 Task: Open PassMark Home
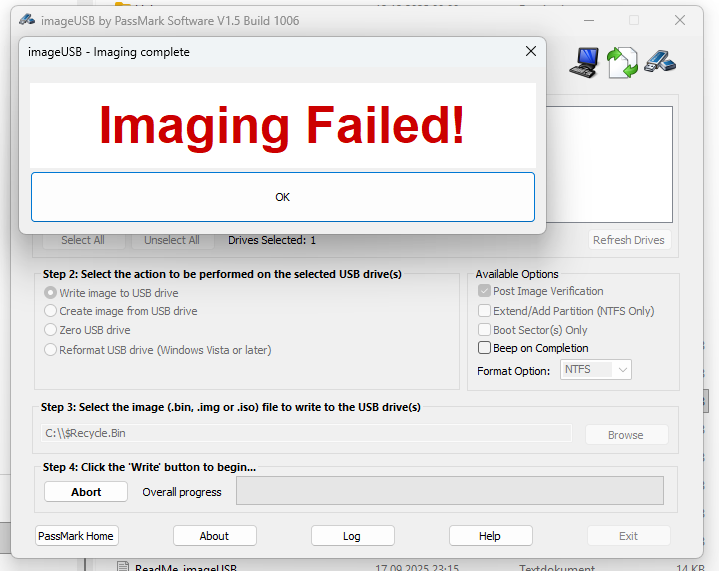77,536
